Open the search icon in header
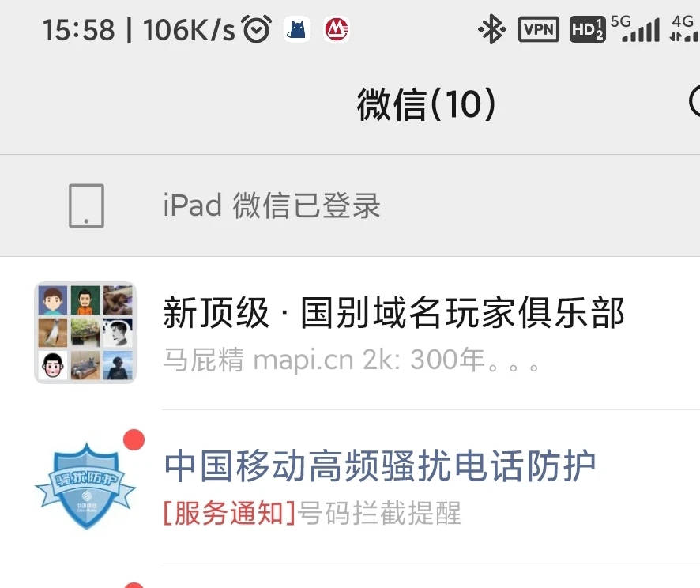 pos(694,102)
